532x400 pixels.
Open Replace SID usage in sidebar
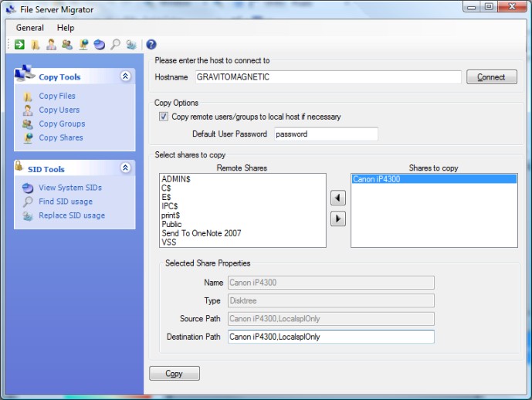[72, 215]
